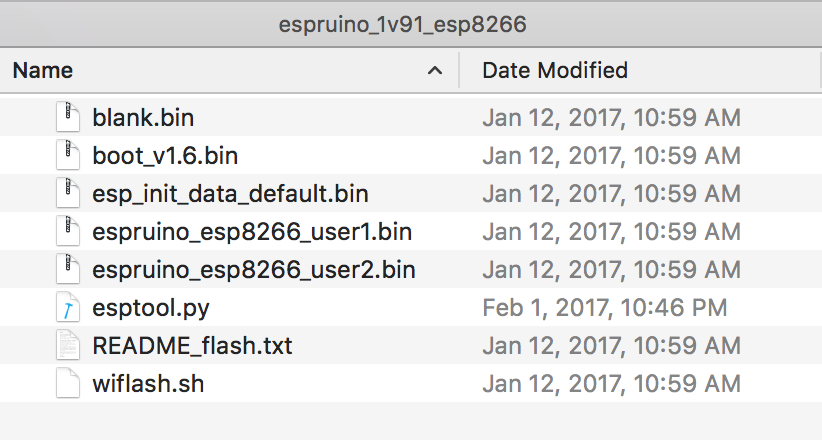Select the wiflash.sh shell script icon
The width and height of the screenshot is (822, 446).
pos(68,383)
